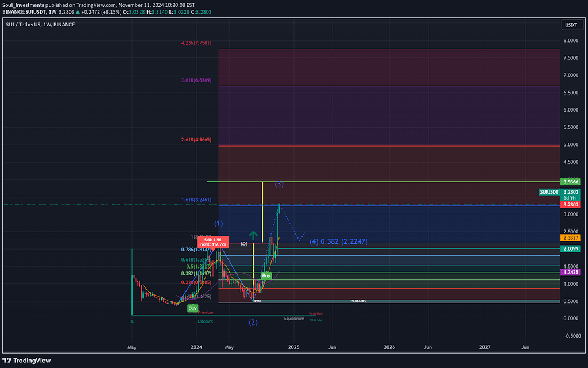
Task: Click the POI label near the lows
Action: click(257, 301)
